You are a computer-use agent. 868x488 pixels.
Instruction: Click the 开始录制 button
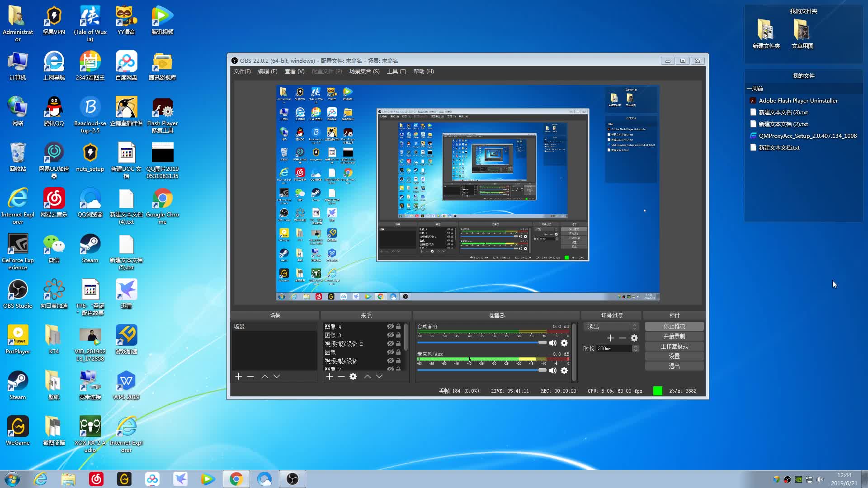[674, 336]
